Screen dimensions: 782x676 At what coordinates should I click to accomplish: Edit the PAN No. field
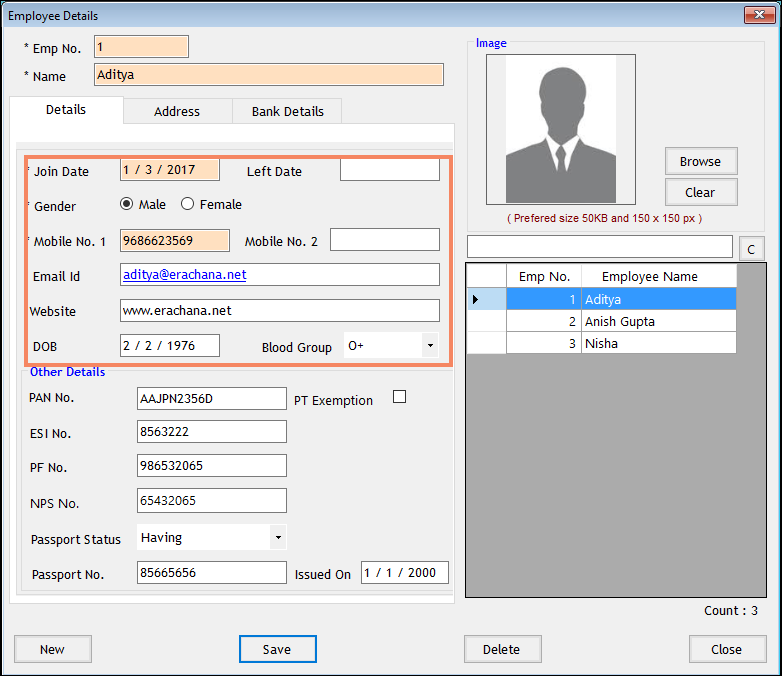(211, 399)
